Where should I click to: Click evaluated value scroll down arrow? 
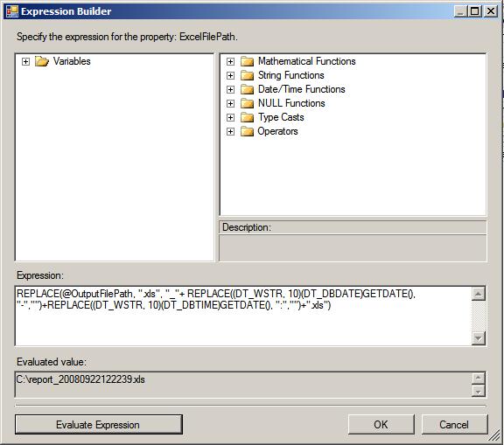(479, 391)
